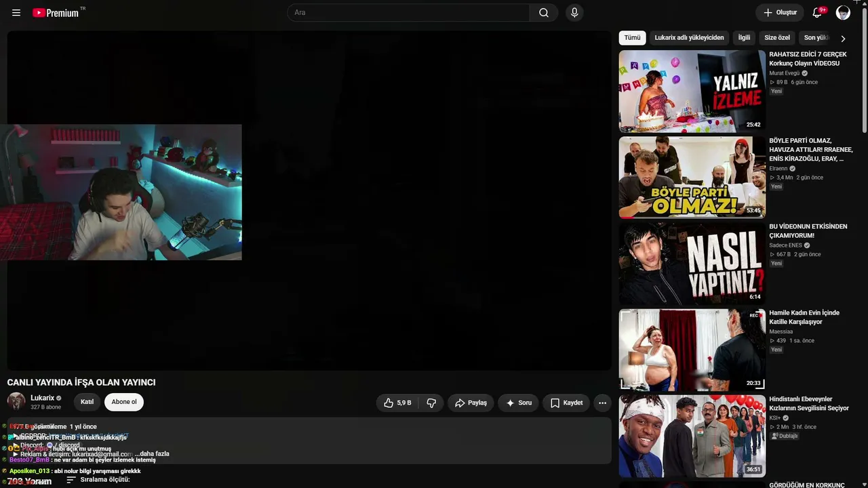This screenshot has width=868, height=488.
Task: Open KSI 36:51 video thumbnail
Action: tap(692, 436)
